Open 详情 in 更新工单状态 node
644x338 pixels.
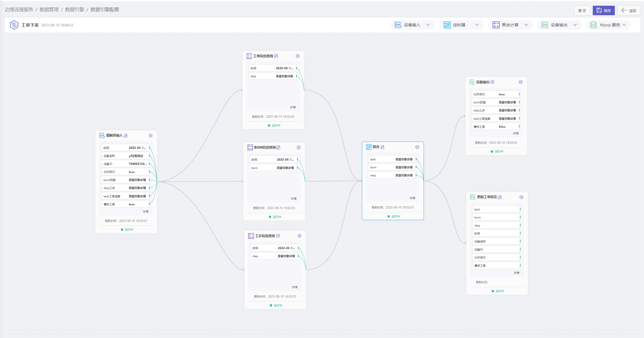click(517, 273)
